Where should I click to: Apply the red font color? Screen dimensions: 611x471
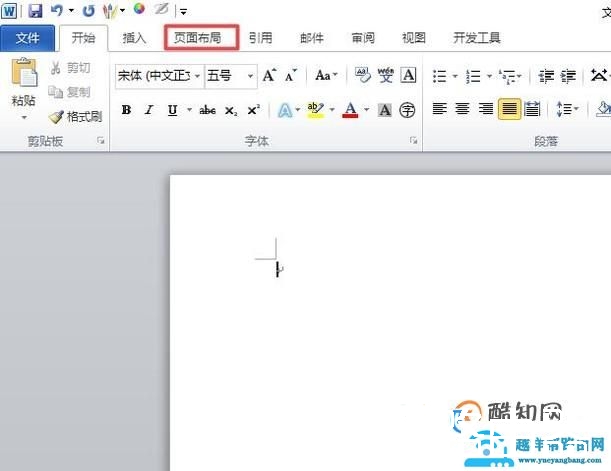point(350,110)
